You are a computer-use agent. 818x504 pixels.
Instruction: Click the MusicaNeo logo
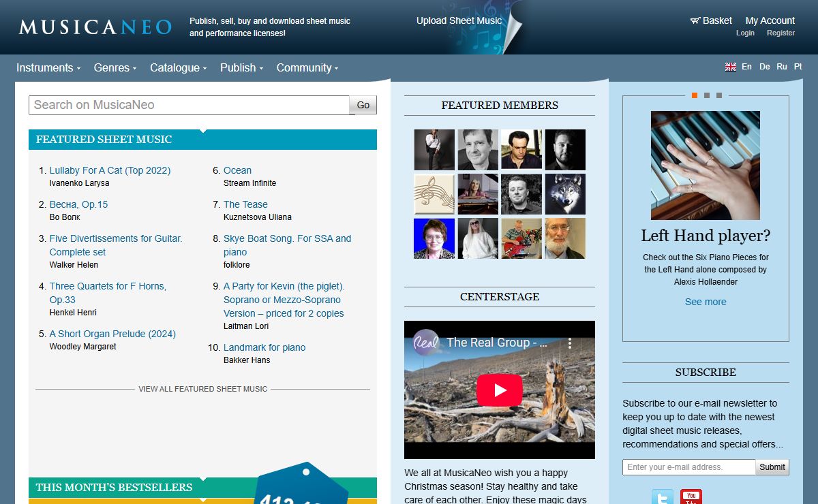95,27
